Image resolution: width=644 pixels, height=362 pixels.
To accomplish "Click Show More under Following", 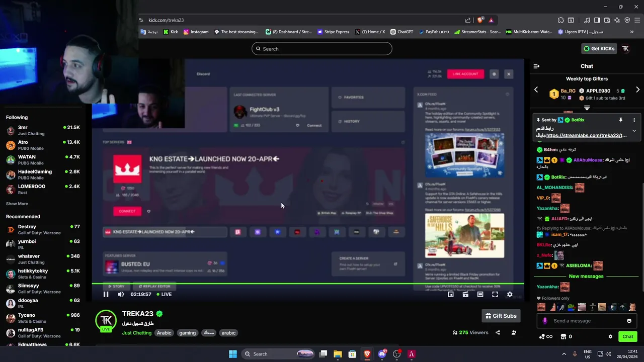I will click(17, 204).
